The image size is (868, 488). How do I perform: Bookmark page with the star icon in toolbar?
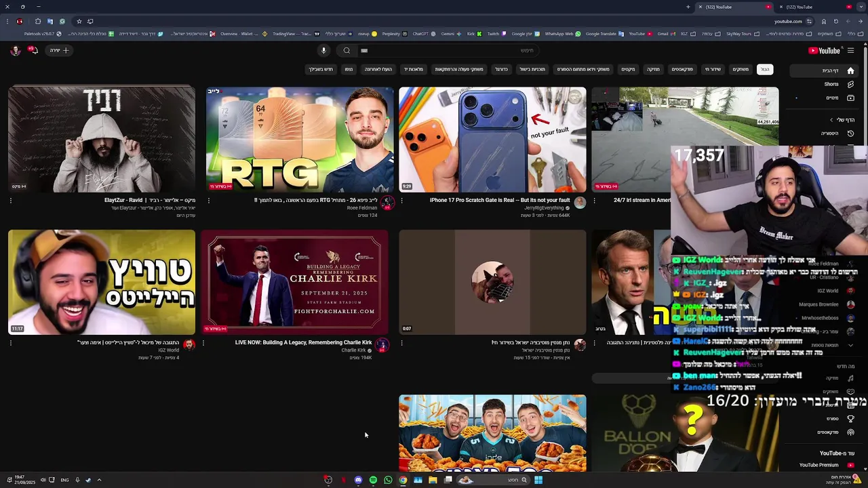(79, 21)
